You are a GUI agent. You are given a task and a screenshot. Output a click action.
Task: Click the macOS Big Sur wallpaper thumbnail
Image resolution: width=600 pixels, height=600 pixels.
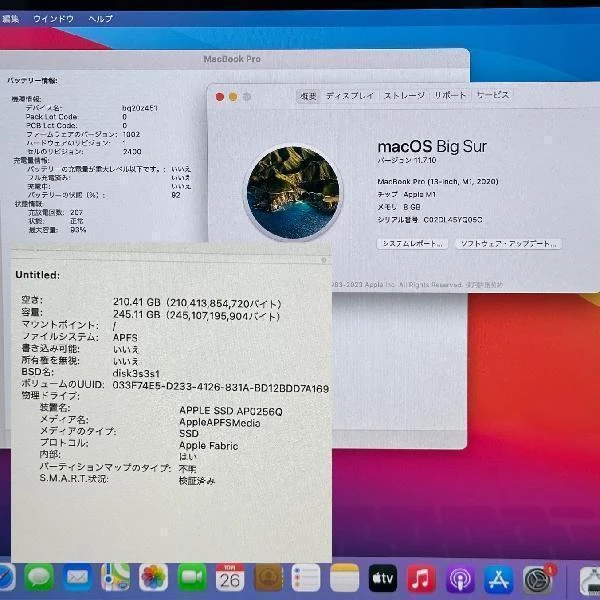[x=293, y=192]
